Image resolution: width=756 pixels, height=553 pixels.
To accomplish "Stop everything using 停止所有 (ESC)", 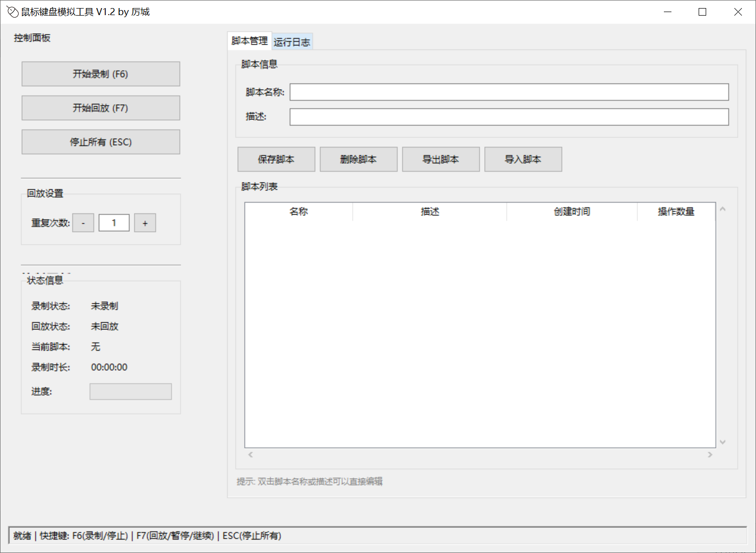I will (101, 142).
